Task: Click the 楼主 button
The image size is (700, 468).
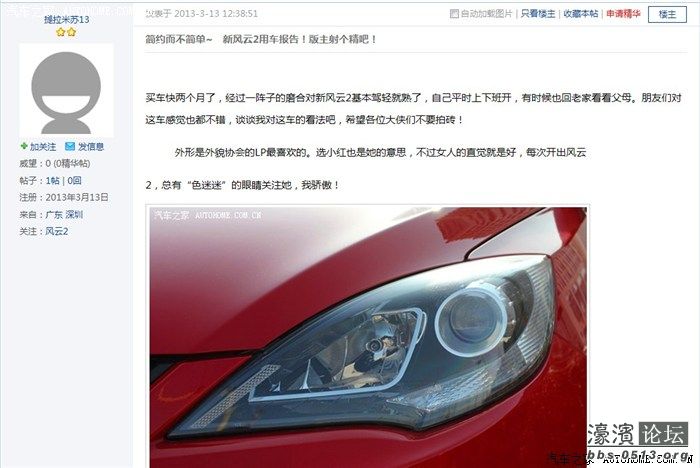Action: coord(667,14)
